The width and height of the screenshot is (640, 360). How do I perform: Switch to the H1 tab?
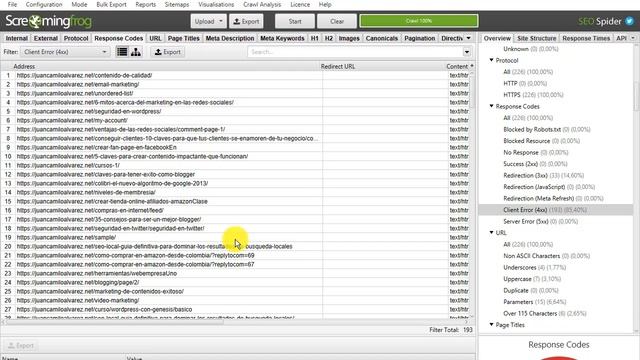click(315, 38)
